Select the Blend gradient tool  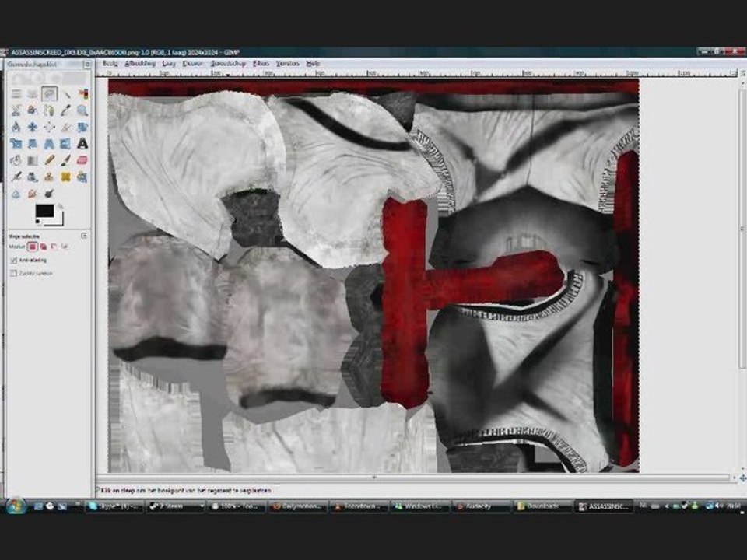(x=33, y=160)
